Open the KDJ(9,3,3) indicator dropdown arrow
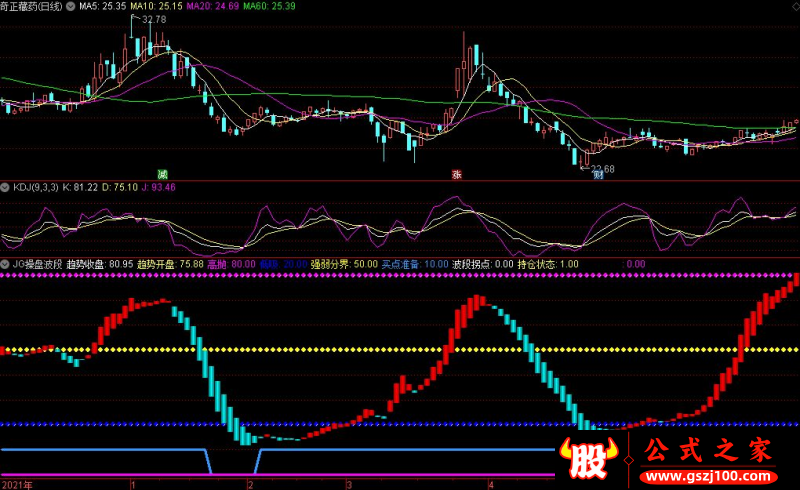This screenshot has height=490, width=800. tap(5, 187)
